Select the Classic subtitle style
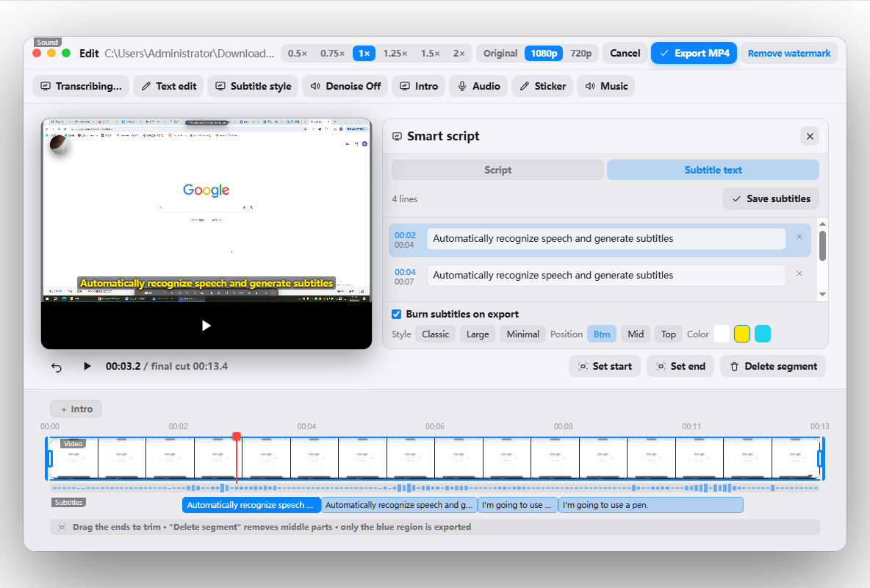870x588 pixels. click(x=436, y=334)
